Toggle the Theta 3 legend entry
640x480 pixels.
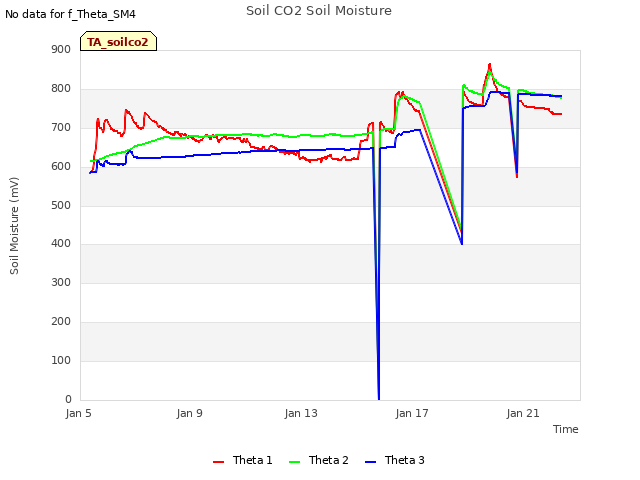(395, 460)
